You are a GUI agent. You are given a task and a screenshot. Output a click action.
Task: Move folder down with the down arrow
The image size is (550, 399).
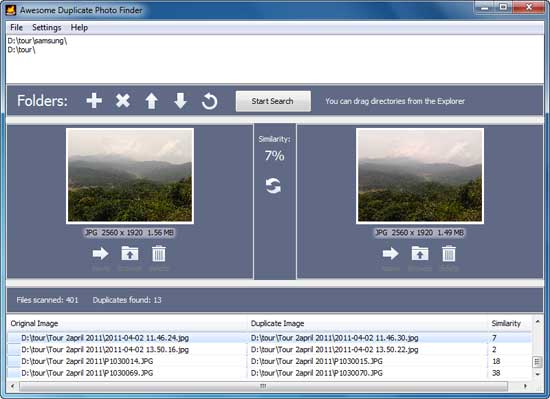(x=180, y=101)
